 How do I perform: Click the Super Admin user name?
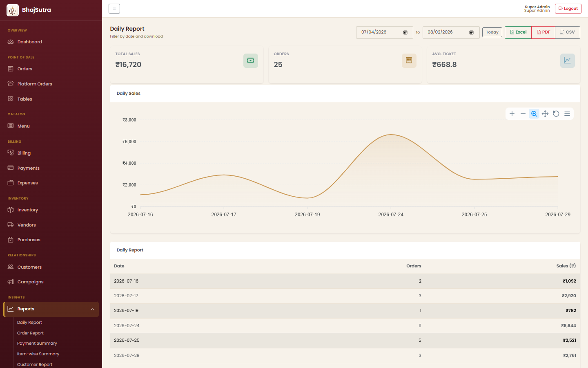pyautogui.click(x=537, y=7)
